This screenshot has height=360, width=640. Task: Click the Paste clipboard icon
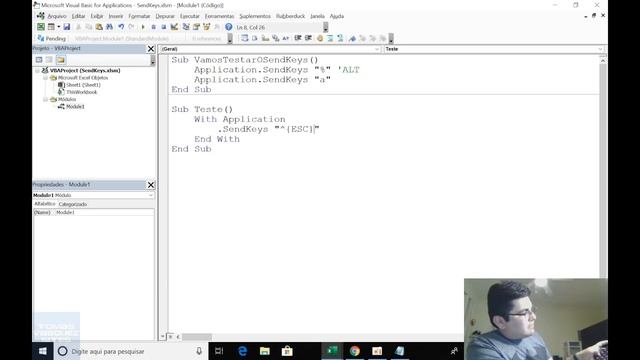(99, 27)
